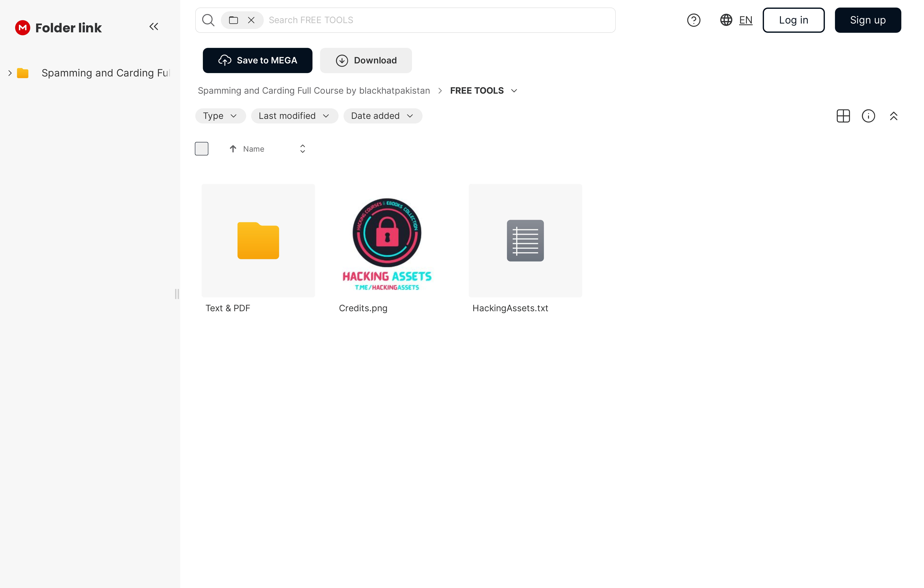Click the sidebar folder icon
The width and height of the screenshot is (924, 588).
23,73
